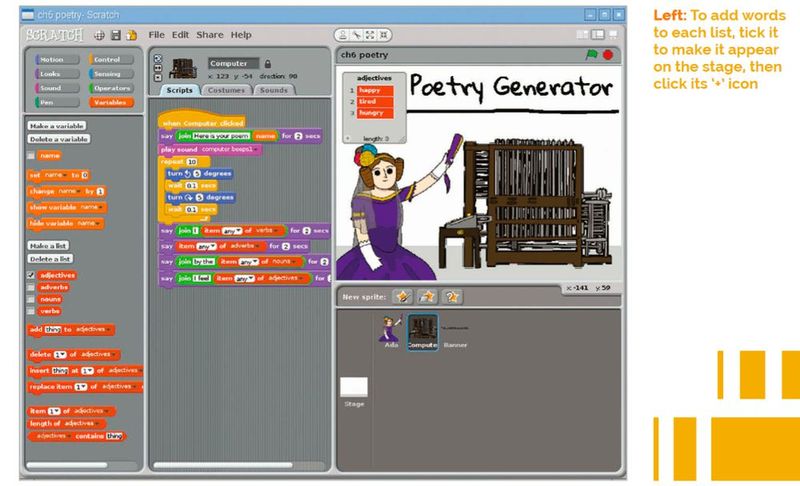The image size is (800, 486).
Task: Click the '+' icon on adjectives list monitor
Action: [348, 139]
